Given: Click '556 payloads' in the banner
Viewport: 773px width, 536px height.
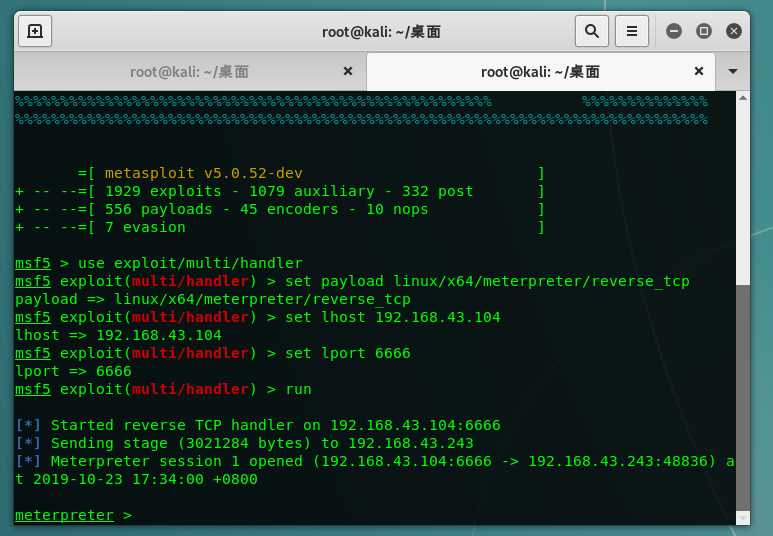Looking at the screenshot, I should (x=158, y=210).
